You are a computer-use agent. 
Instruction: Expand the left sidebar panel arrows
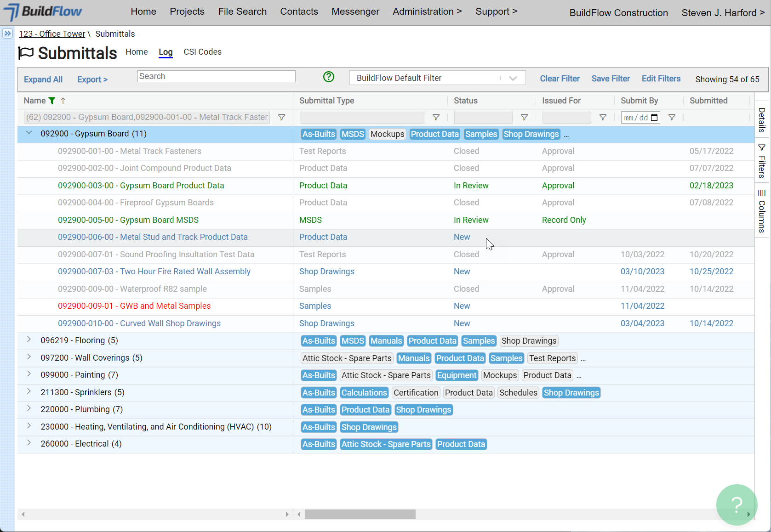[x=7, y=34]
